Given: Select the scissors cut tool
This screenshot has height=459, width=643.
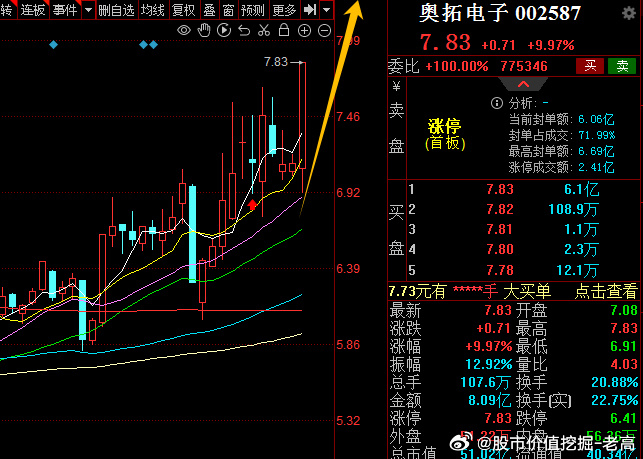Looking at the screenshot, I should (x=263, y=31).
